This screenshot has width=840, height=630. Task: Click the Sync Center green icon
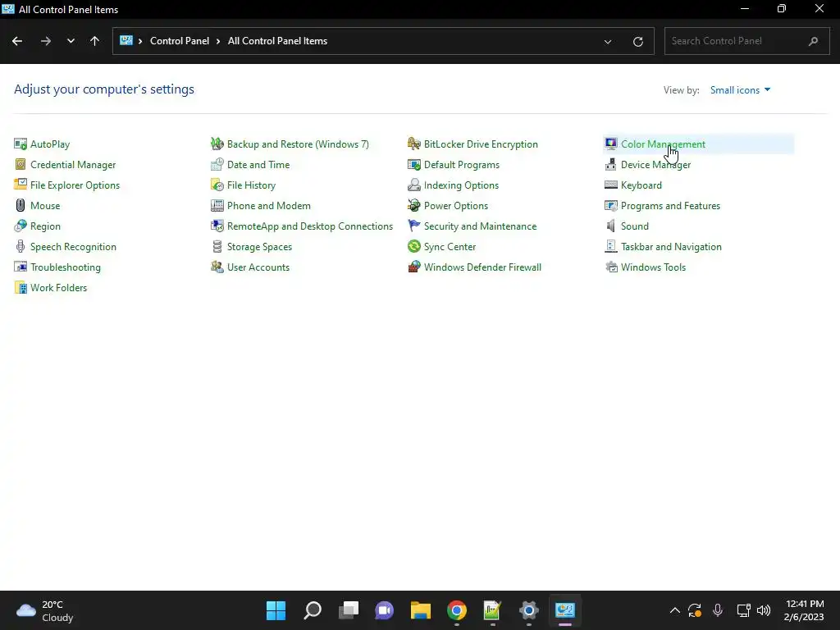point(414,246)
